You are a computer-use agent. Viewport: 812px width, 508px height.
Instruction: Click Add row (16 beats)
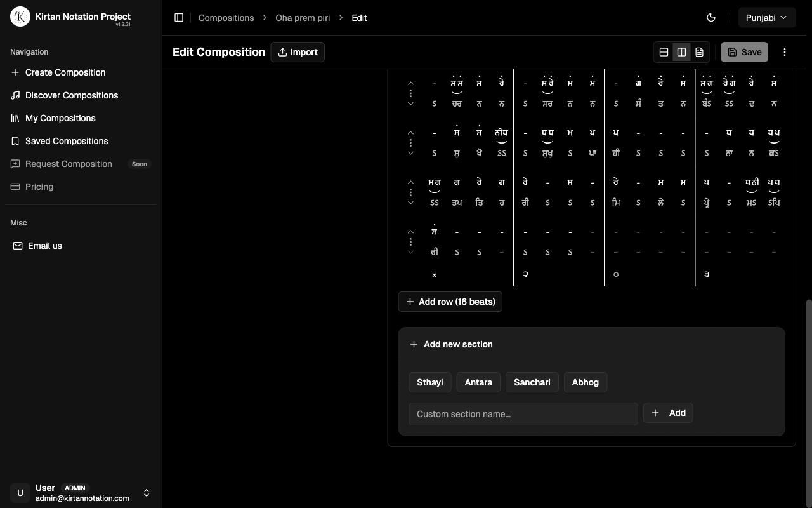[450, 302]
